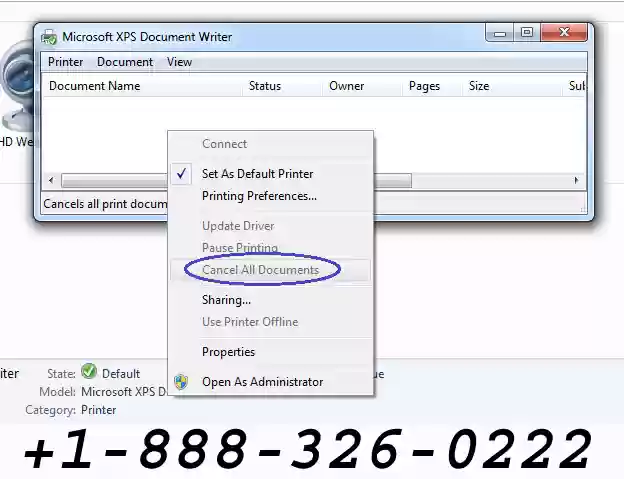
Task: Click the 'Microsoft XPS D' model text
Action: coord(124,392)
